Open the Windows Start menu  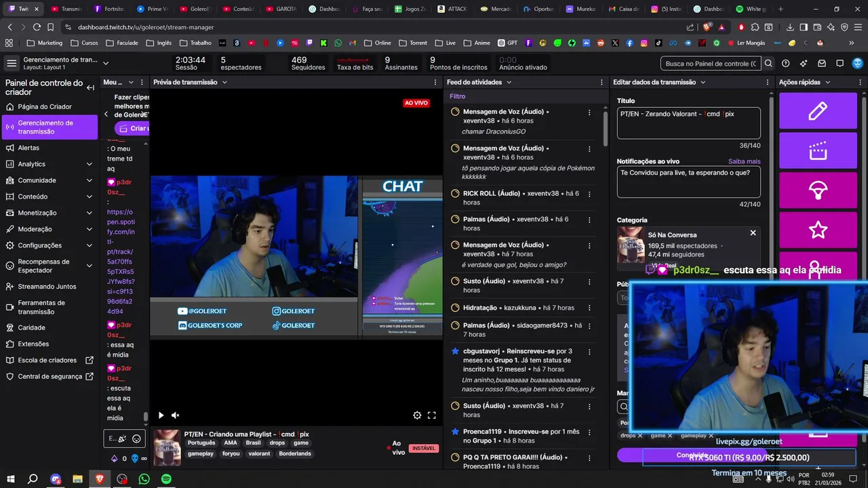[x=11, y=479]
